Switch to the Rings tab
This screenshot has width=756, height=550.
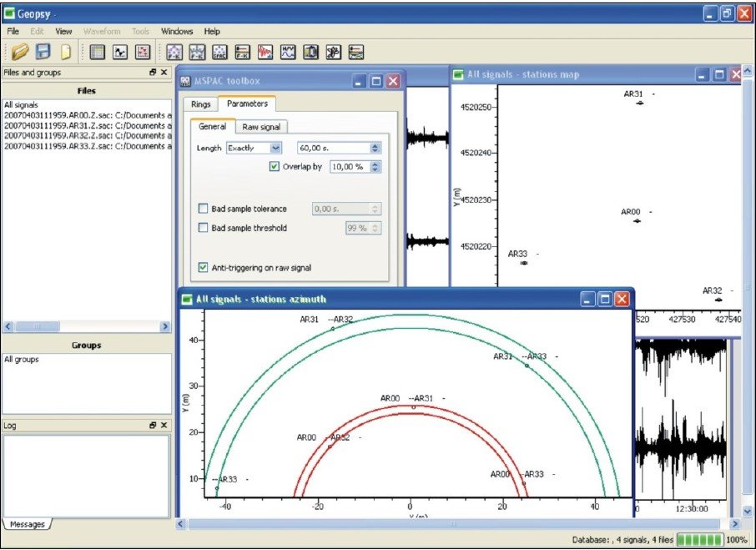pos(200,104)
